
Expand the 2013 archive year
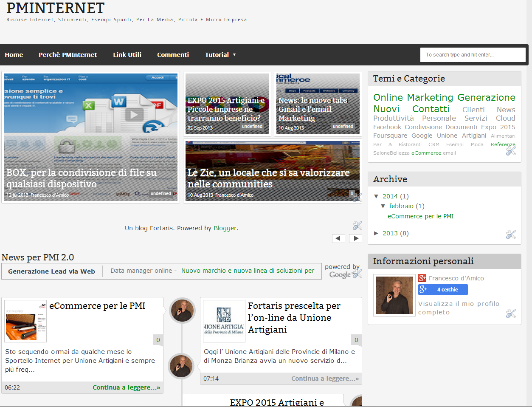(x=376, y=233)
